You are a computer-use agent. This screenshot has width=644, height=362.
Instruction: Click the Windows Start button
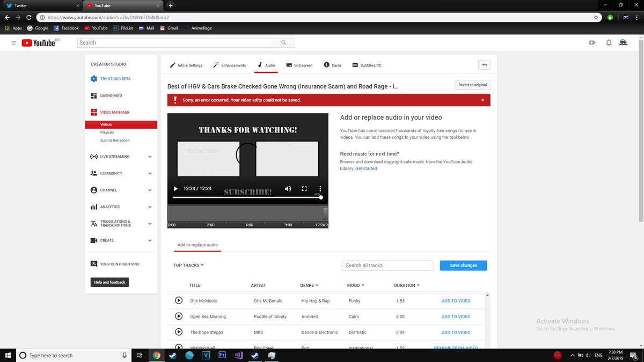click(x=8, y=355)
